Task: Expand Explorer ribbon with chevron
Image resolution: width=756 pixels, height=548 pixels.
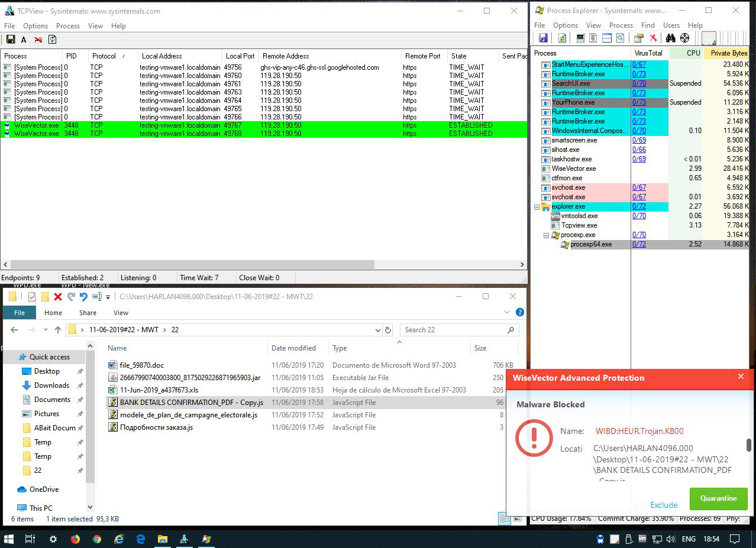Action: (x=508, y=313)
